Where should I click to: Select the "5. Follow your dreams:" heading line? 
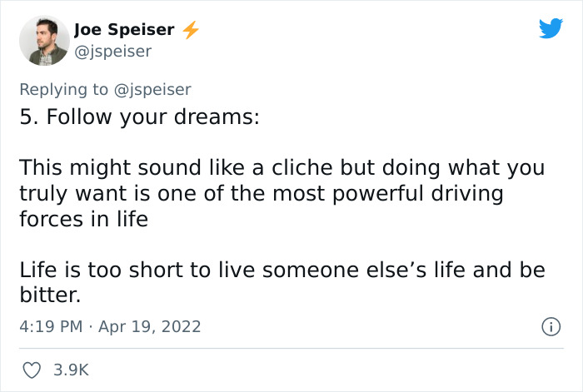[140, 117]
